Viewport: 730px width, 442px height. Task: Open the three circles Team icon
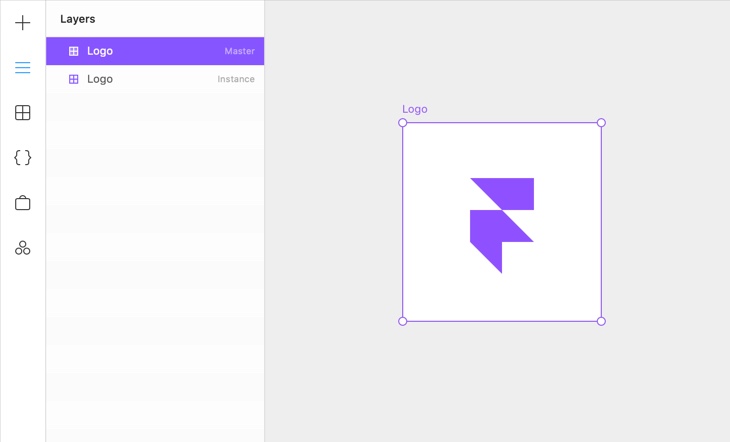click(x=22, y=248)
